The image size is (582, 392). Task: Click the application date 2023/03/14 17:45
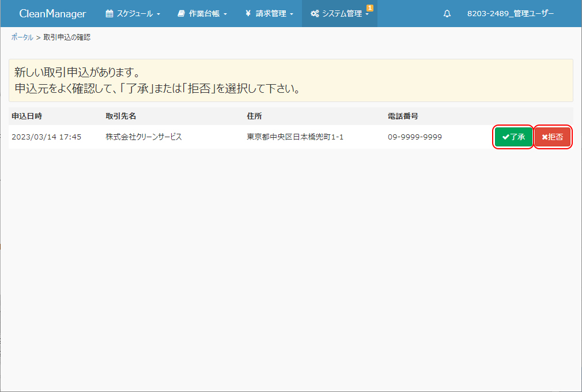(46, 137)
